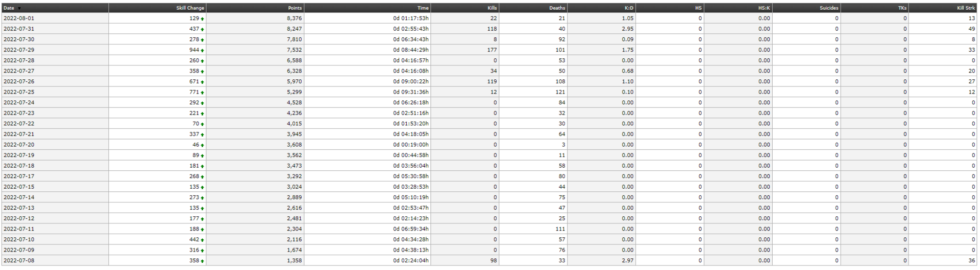Click green up arrow in 2022-07-31 row

tap(202, 29)
